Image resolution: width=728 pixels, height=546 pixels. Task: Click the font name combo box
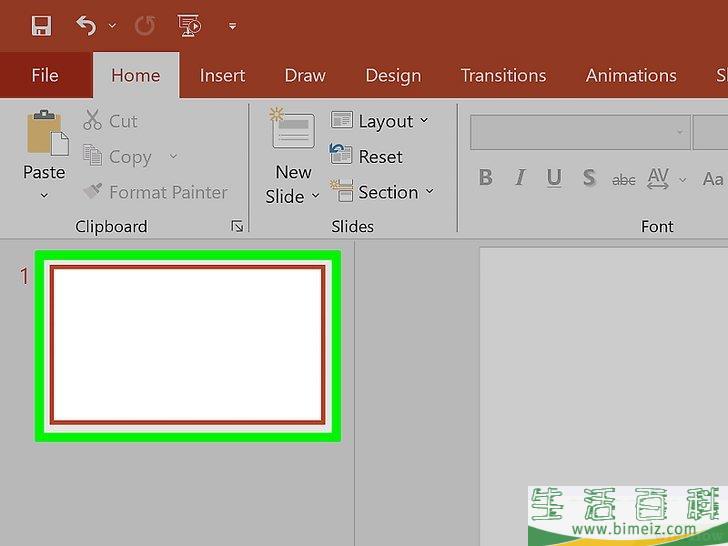coord(579,132)
